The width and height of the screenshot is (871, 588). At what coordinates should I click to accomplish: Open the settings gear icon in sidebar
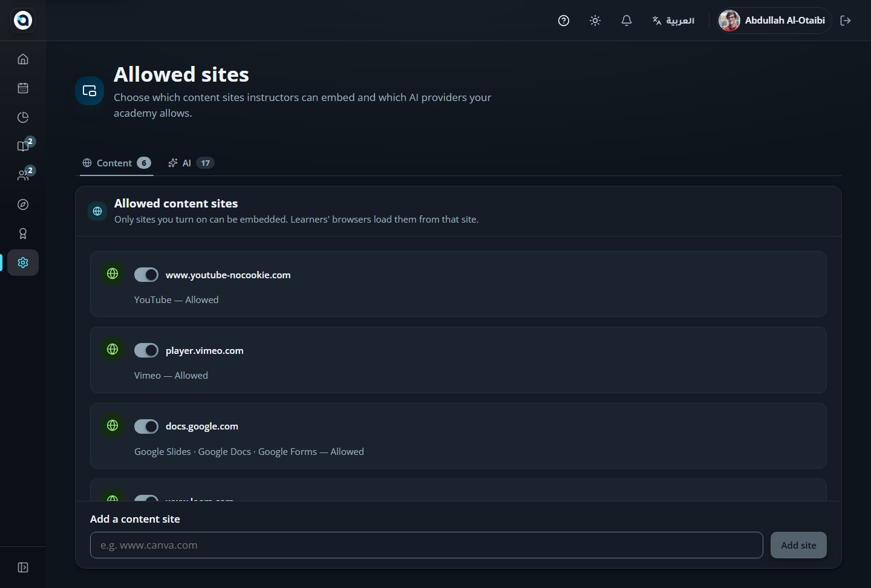[23, 263]
